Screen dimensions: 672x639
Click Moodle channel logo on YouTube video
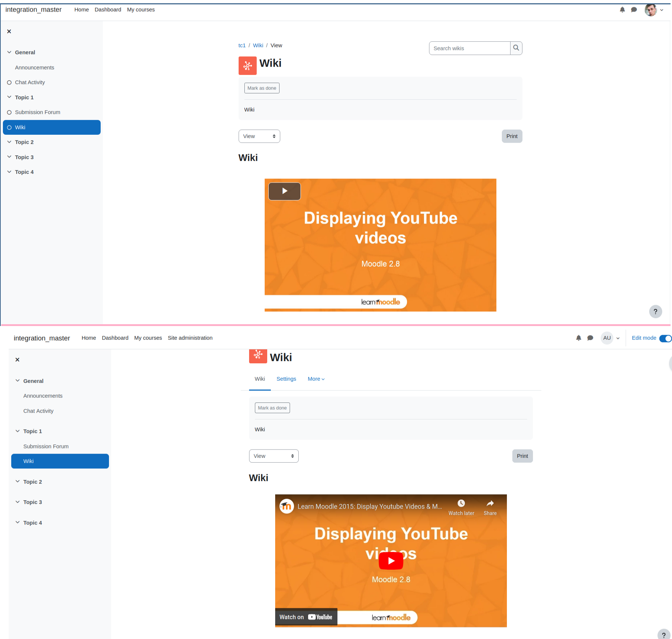pyautogui.click(x=286, y=506)
